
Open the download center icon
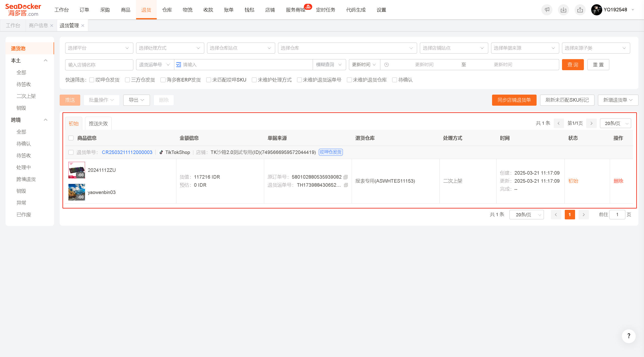coord(563,10)
